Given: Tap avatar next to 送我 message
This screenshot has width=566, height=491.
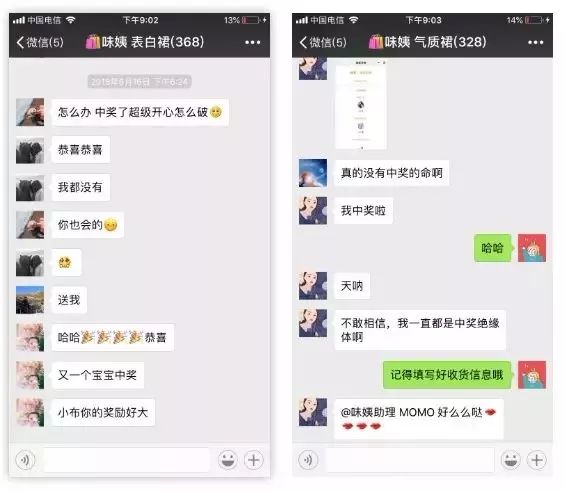Looking at the screenshot, I should (x=30, y=300).
